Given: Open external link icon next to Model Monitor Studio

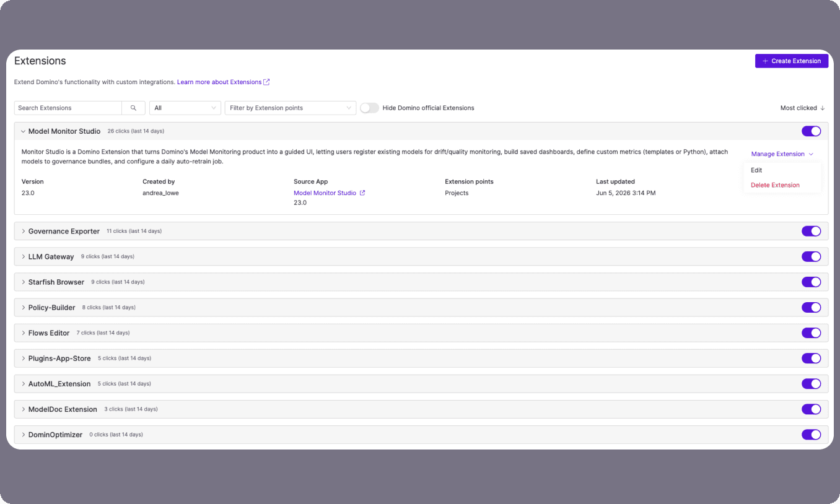Looking at the screenshot, I should pyautogui.click(x=362, y=193).
